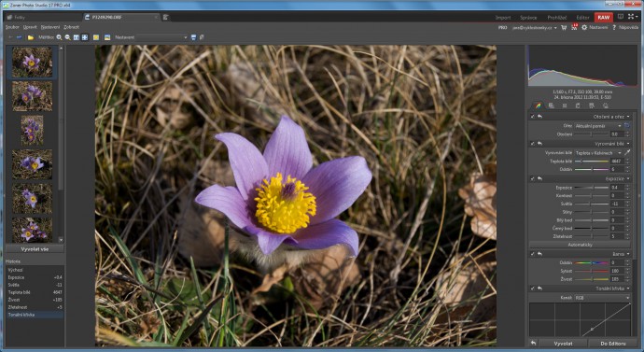The width and height of the screenshot is (644, 352).
Task: Open the folder icon in toolbar
Action: point(31,37)
